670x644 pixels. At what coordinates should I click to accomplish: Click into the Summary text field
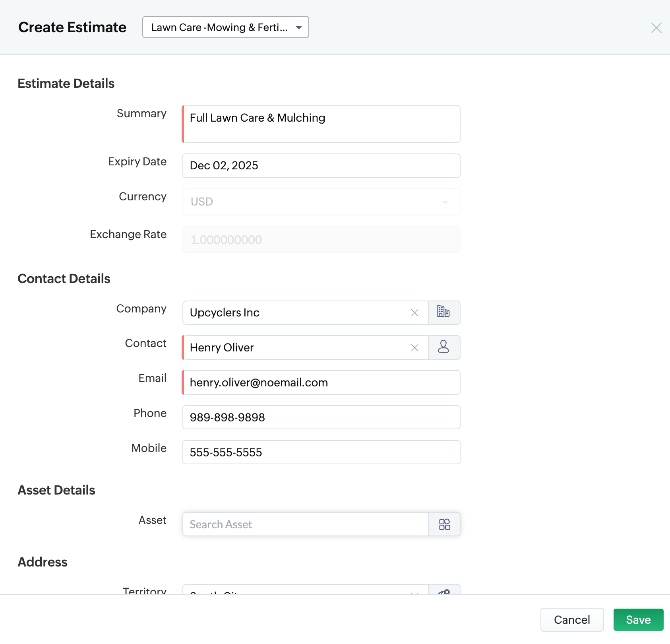click(x=321, y=124)
